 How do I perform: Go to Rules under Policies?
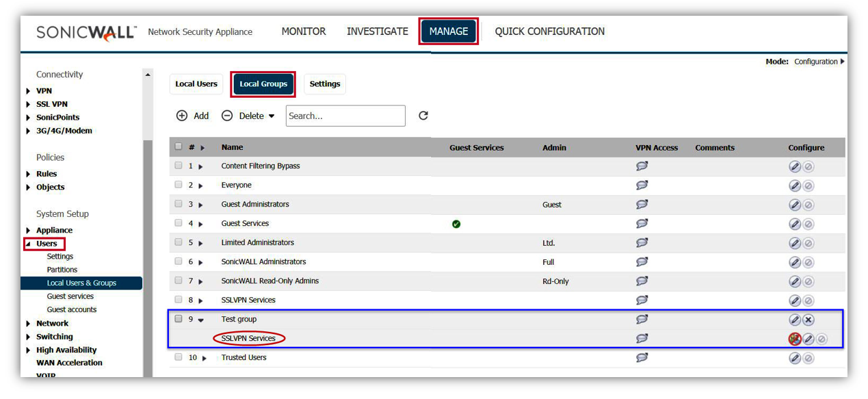47,174
